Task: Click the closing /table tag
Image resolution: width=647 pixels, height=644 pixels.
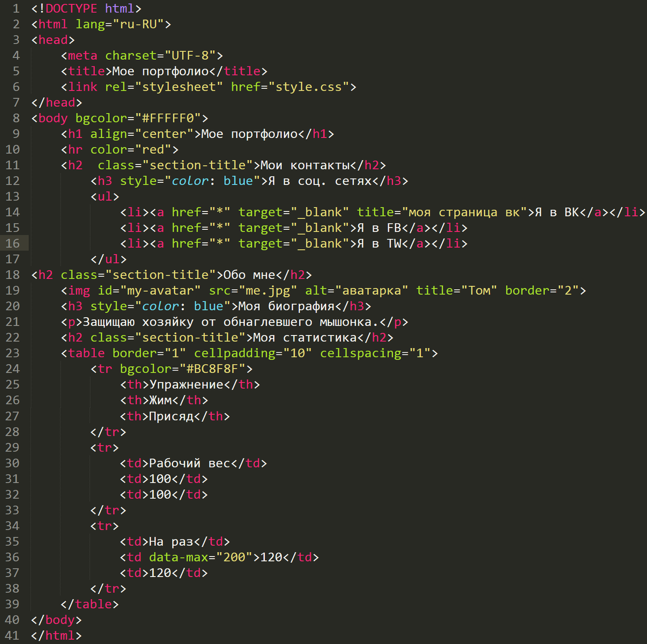Action: (x=90, y=604)
